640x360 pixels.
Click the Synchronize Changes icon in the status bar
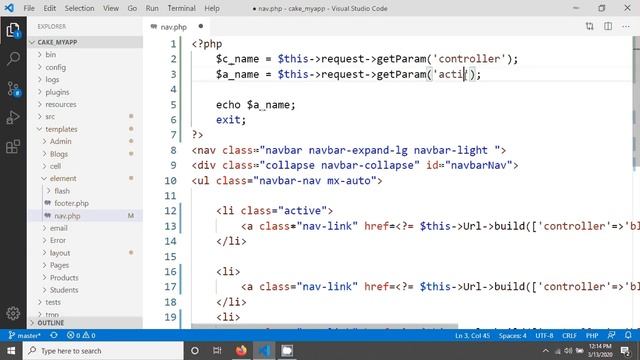pyautogui.click(x=53, y=335)
